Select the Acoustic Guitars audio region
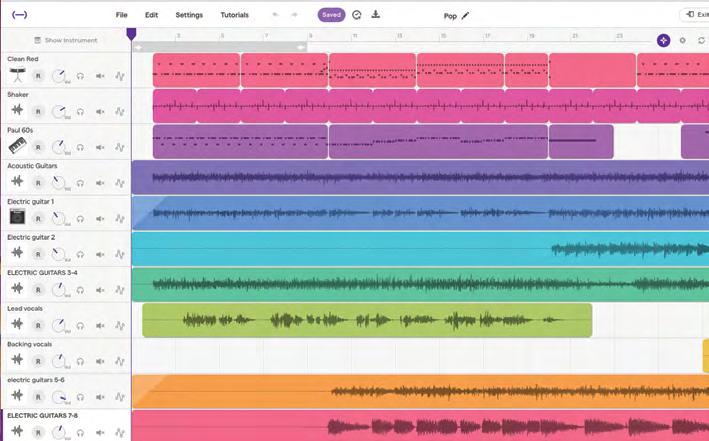709x441 pixels. [421, 177]
